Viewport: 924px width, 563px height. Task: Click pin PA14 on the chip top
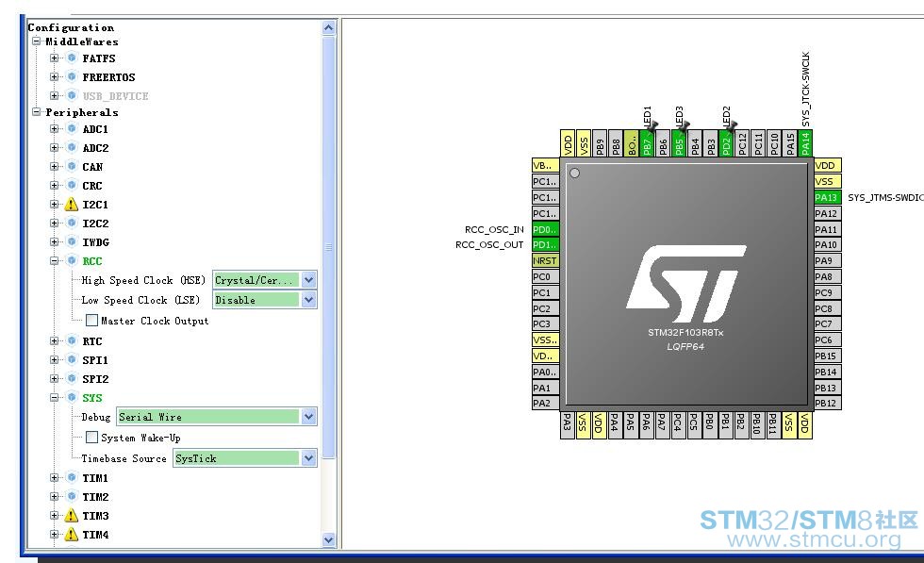pyautogui.click(x=805, y=143)
